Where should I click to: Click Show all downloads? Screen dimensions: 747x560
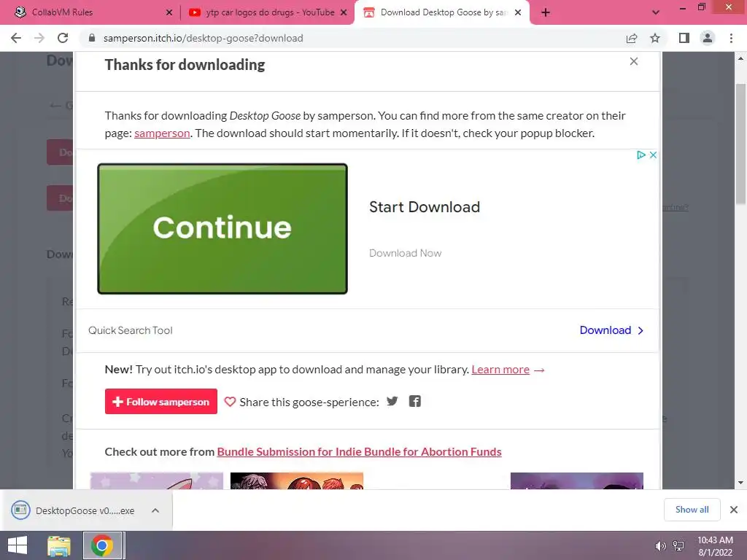(692, 510)
